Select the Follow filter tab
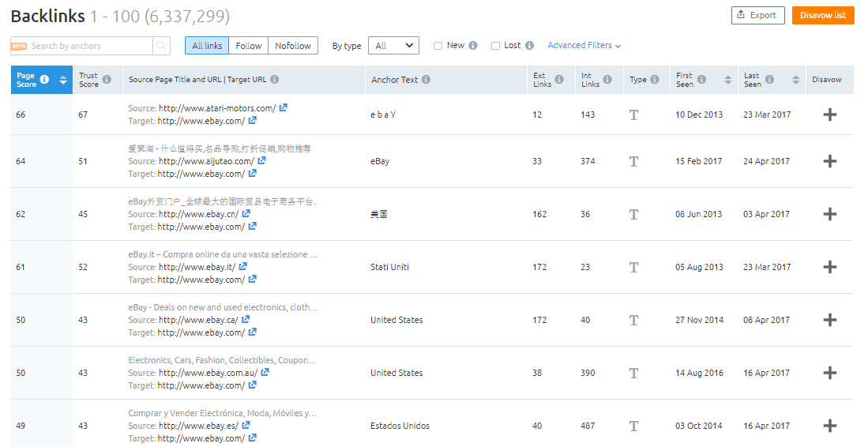Screen dimensions: 868x447 [249, 45]
